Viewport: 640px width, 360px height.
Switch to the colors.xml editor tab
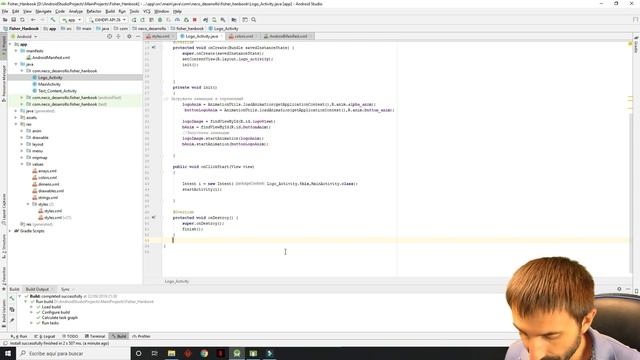tap(243, 36)
